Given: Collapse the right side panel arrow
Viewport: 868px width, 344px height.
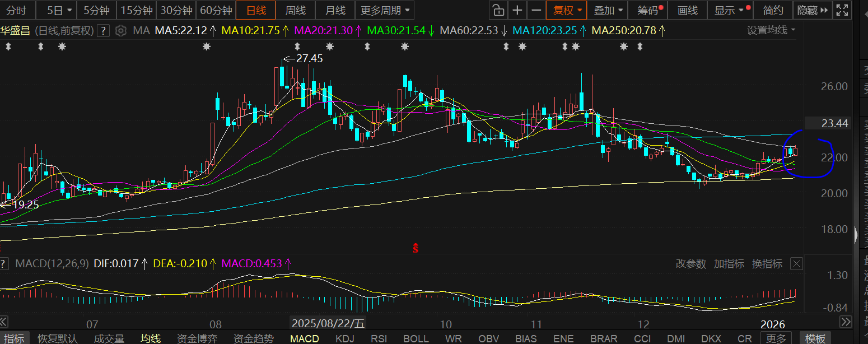Looking at the screenshot, I should coord(856,236).
